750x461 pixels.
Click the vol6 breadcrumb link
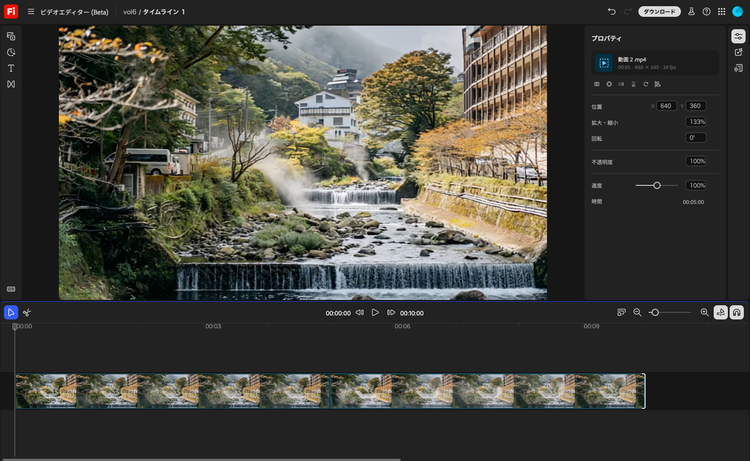coord(129,11)
